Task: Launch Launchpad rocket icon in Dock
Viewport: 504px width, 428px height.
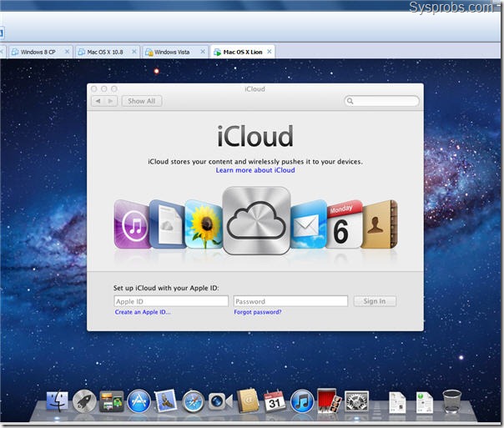Action: tap(84, 401)
